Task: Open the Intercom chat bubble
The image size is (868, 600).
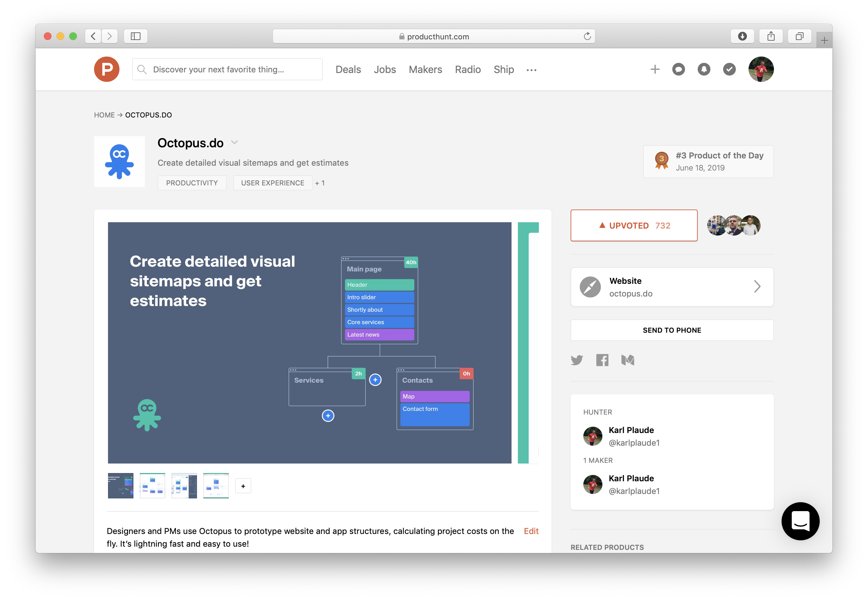Action: [800, 521]
